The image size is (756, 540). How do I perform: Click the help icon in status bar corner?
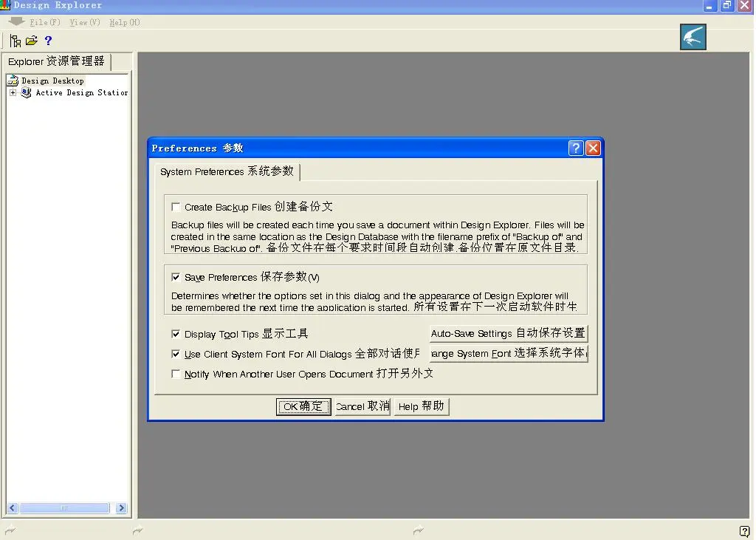click(744, 531)
